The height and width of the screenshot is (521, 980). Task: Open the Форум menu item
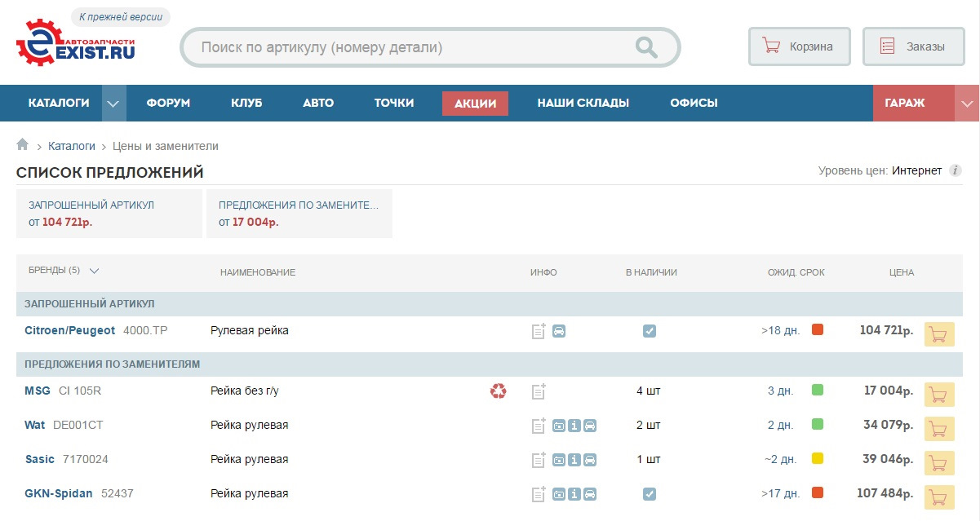pos(168,104)
